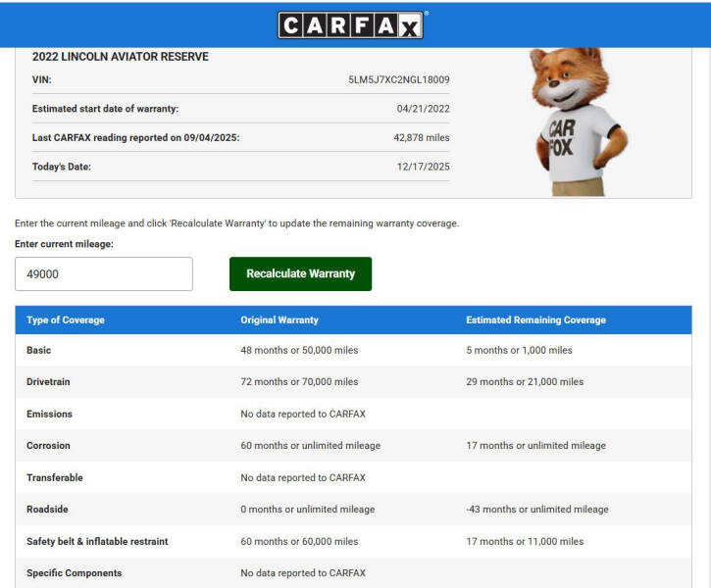Select the Basic coverage row label

coord(39,350)
